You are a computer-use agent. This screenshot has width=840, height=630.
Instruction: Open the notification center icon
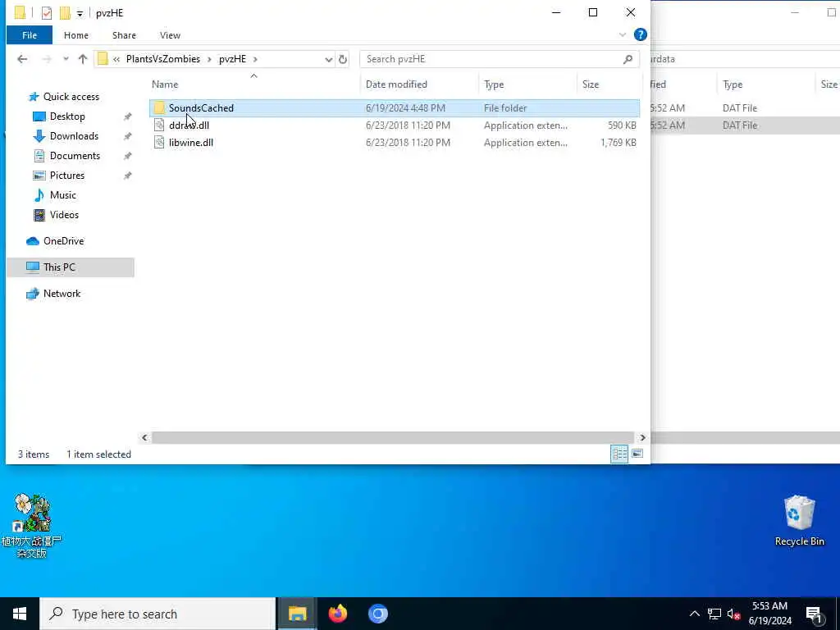tap(813, 615)
